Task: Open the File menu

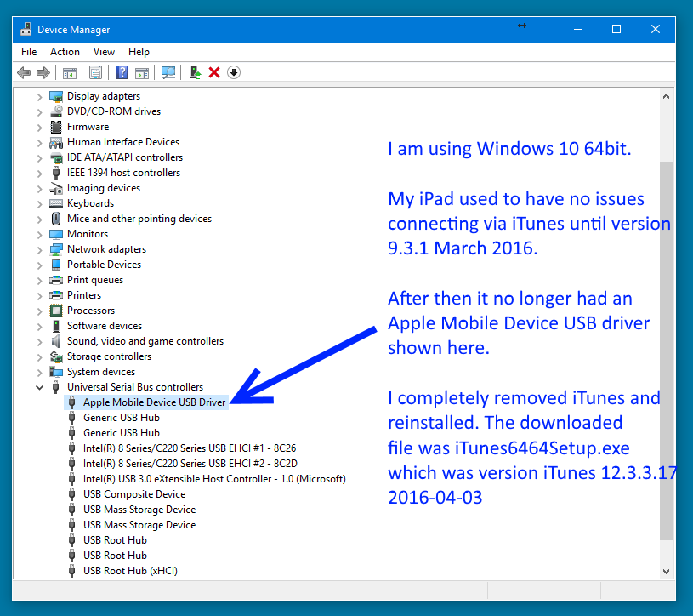Action: pyautogui.click(x=29, y=52)
